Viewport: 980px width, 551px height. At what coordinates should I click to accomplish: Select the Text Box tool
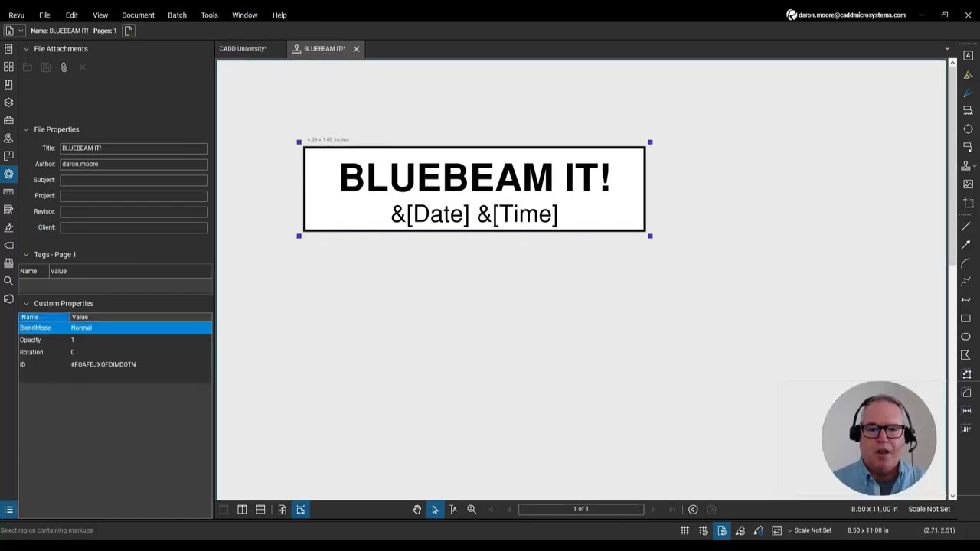click(x=968, y=56)
